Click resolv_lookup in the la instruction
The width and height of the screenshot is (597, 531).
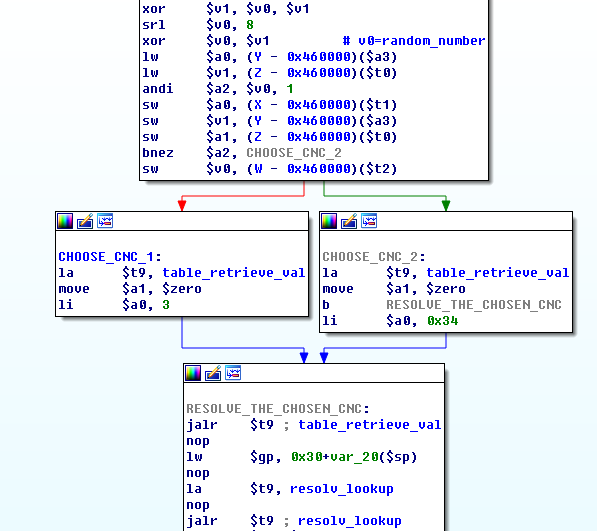point(342,489)
